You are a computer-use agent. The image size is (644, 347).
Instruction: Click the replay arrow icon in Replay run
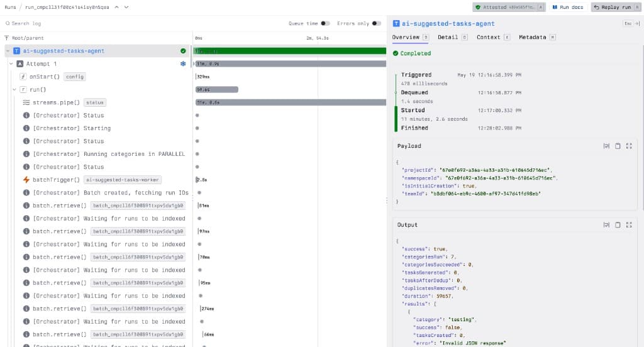coord(596,7)
